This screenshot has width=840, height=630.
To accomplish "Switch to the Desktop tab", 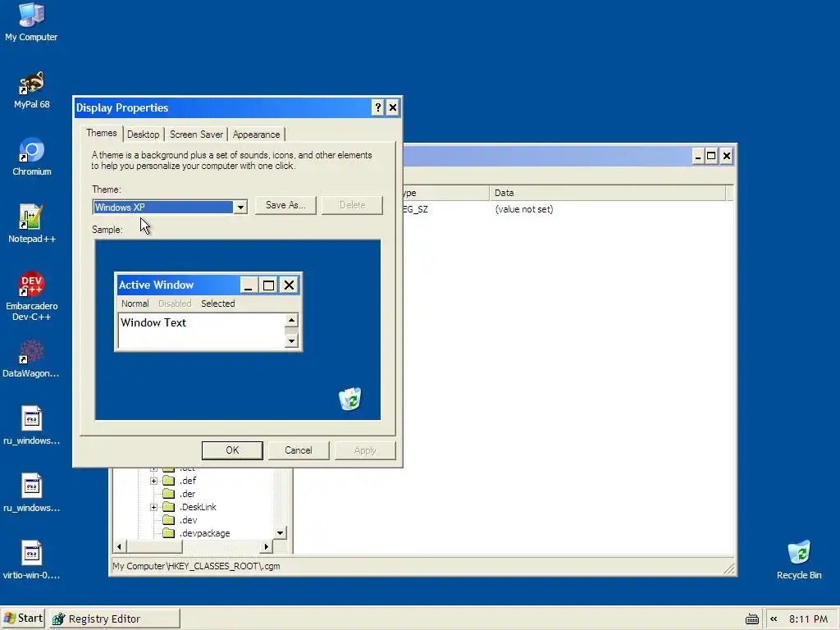I will coord(143,135).
